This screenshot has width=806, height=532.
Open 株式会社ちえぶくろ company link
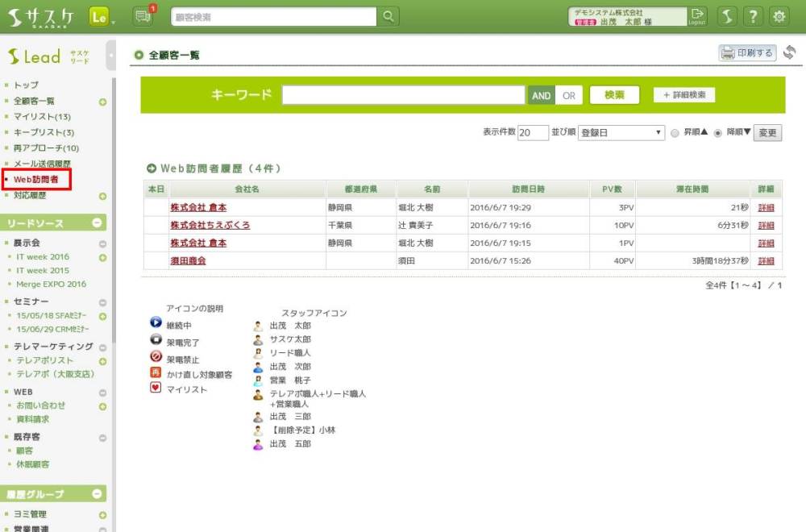tap(210, 225)
